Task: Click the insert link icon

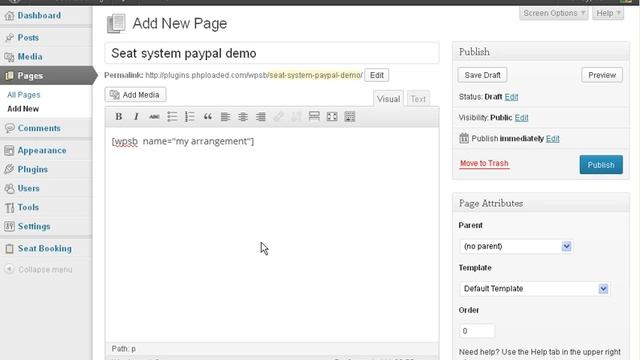Action: click(x=278, y=117)
